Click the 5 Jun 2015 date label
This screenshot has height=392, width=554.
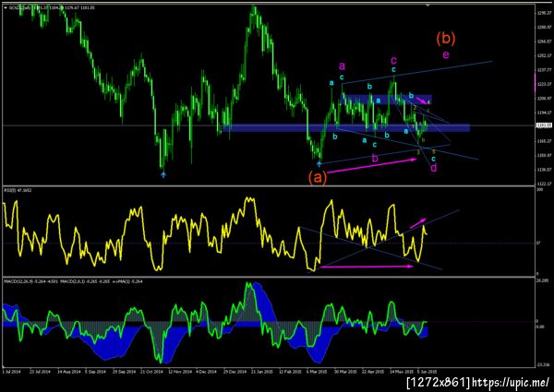point(428,372)
